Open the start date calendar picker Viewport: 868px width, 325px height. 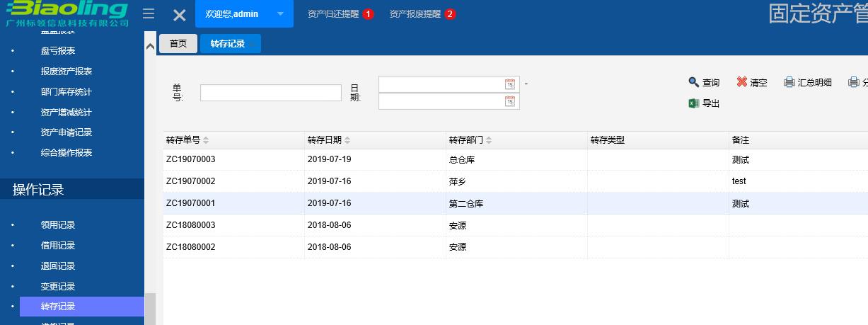(510, 84)
